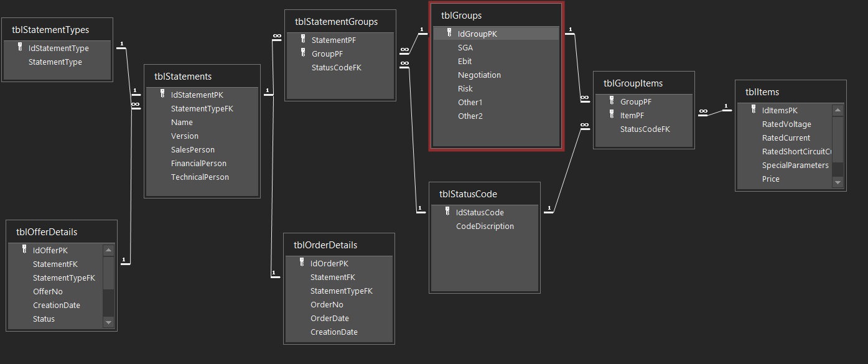868x364 pixels.
Task: Select tblStatementTypes table title
Action: (50, 29)
